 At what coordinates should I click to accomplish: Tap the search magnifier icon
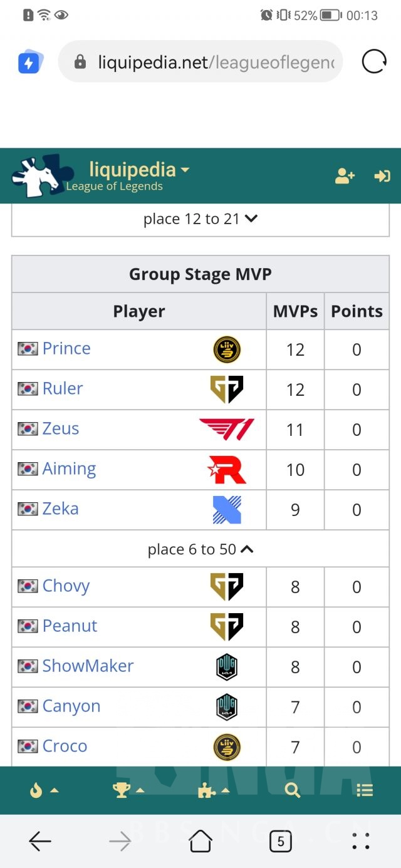pyautogui.click(x=293, y=790)
